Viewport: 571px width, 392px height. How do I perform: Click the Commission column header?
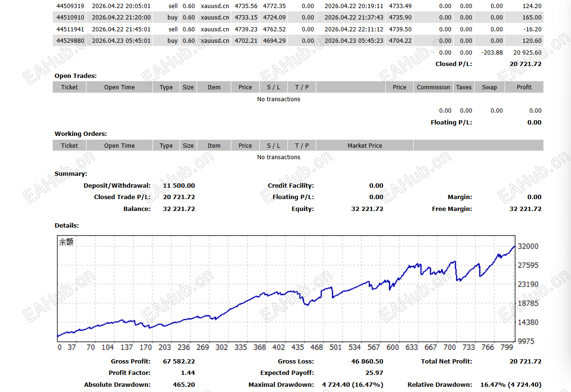(433, 87)
